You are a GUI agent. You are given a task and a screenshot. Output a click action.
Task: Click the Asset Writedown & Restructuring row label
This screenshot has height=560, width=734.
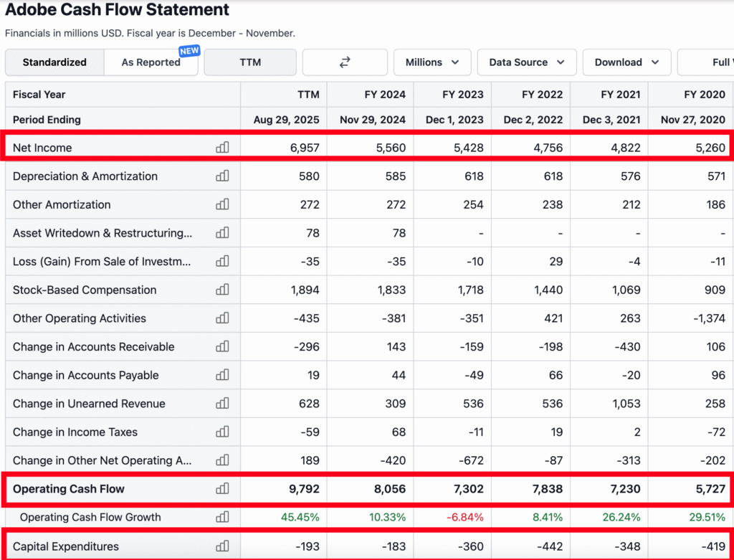(x=103, y=233)
